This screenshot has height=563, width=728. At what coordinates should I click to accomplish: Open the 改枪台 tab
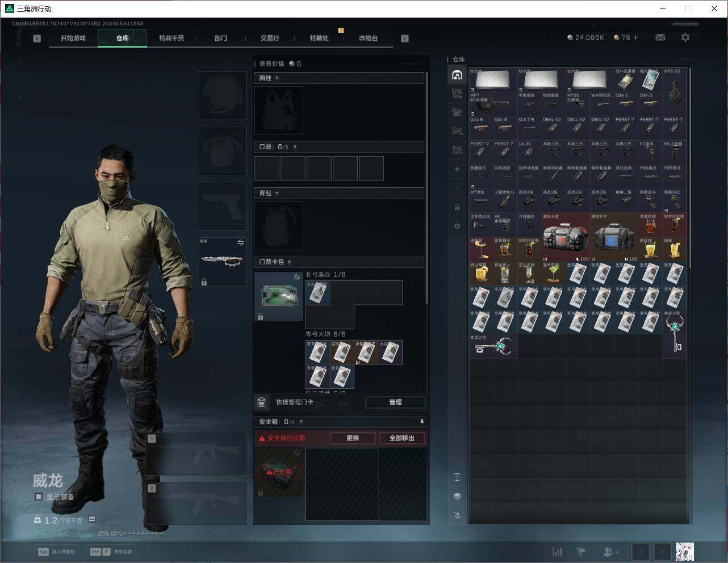tap(368, 38)
